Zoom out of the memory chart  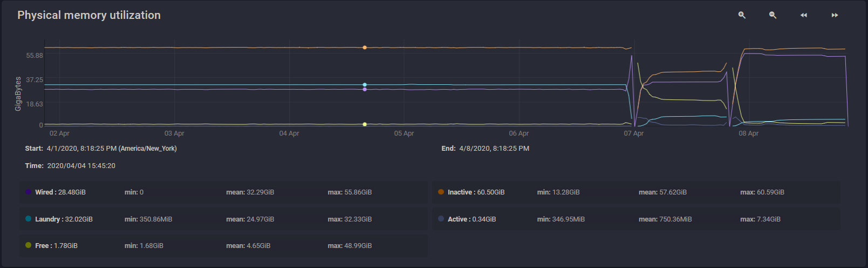773,15
